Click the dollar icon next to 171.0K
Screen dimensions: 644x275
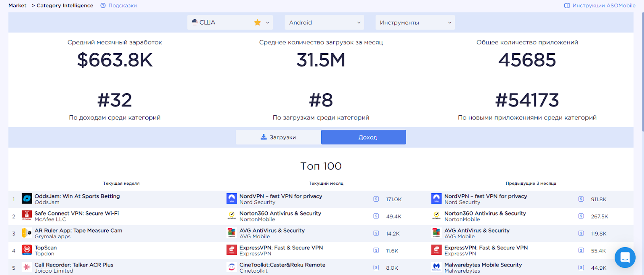click(x=376, y=199)
